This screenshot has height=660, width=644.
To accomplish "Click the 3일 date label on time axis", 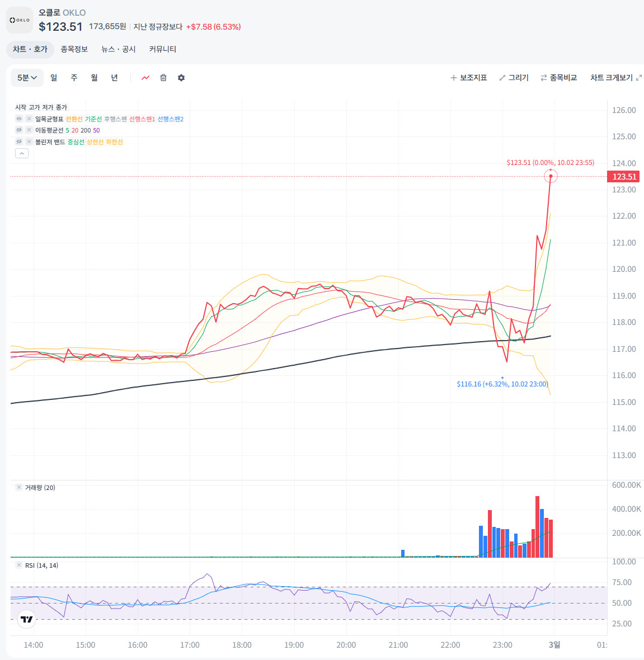I will [554, 644].
